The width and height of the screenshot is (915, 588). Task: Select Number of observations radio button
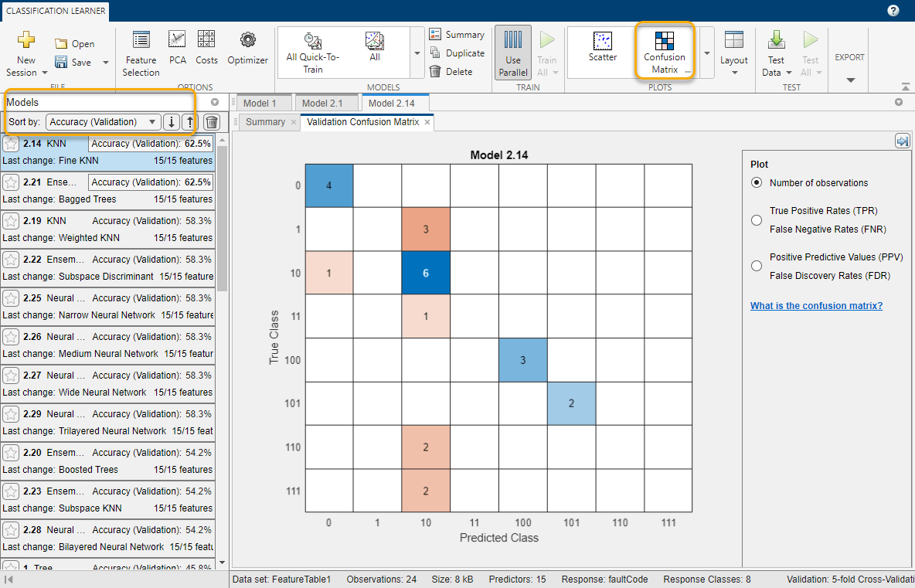tap(757, 182)
